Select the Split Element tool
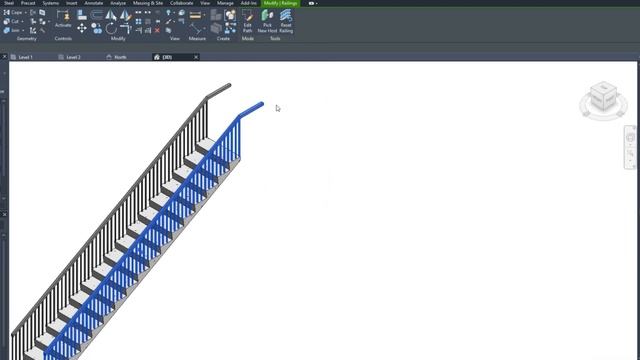Viewport: 640px width, 360px height. click(138, 13)
